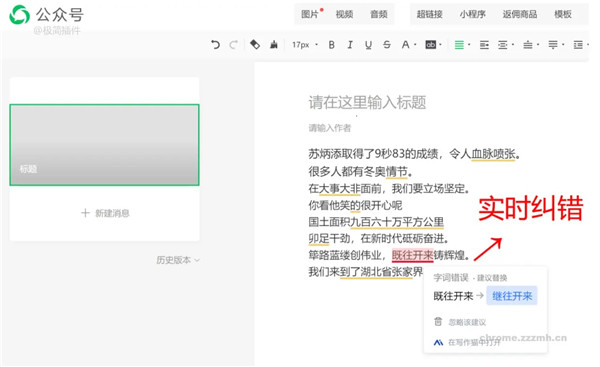
Task: Click the 写作猫 logo icon in popup
Action: point(439,342)
